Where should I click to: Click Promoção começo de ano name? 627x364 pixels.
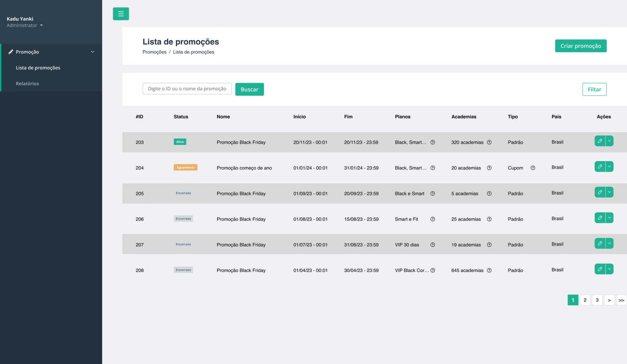244,168
